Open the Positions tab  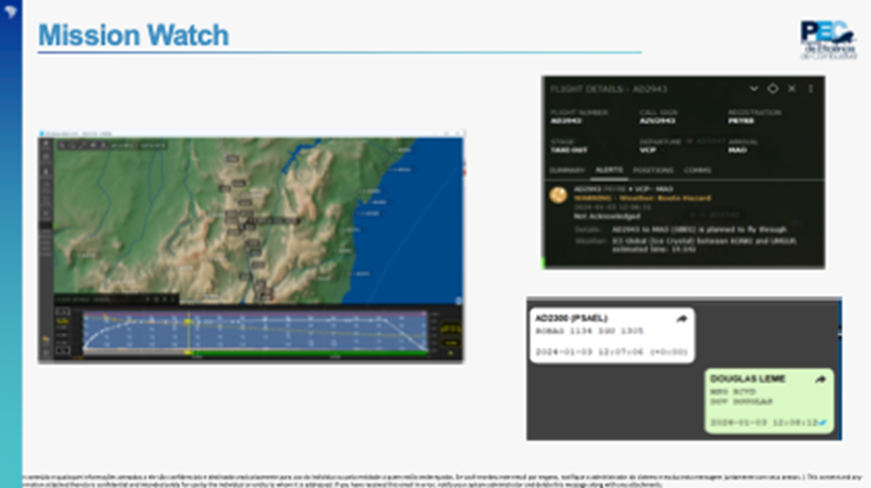click(x=653, y=170)
